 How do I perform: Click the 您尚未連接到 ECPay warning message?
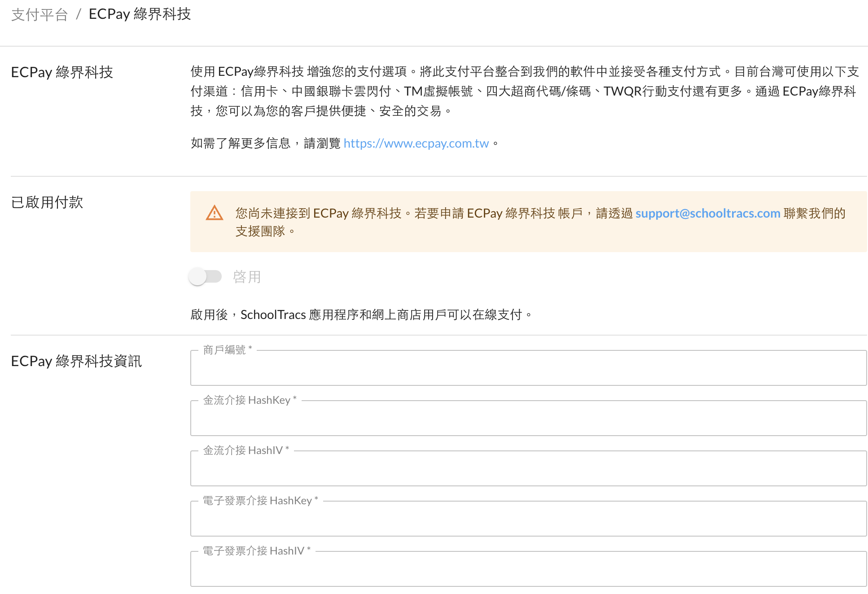540,222
